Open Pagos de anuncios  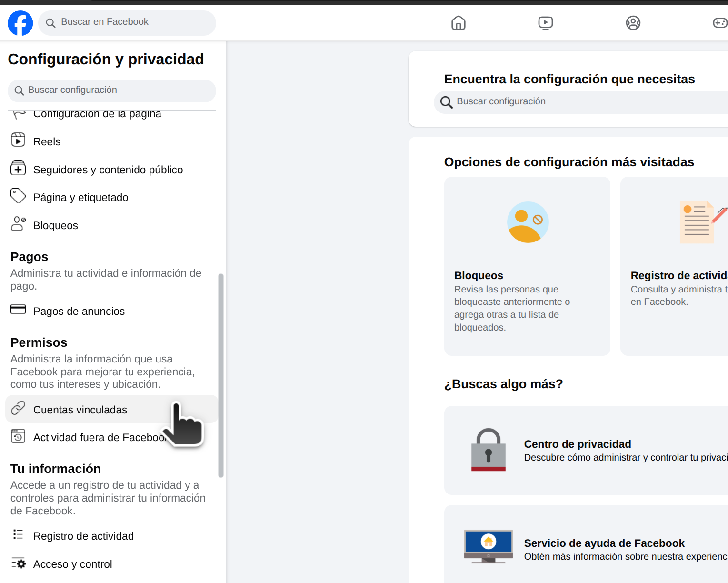click(x=112, y=311)
